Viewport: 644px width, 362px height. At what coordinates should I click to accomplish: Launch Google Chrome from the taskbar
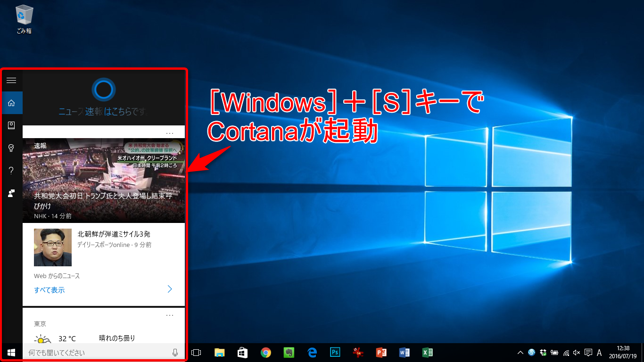pyautogui.click(x=266, y=353)
